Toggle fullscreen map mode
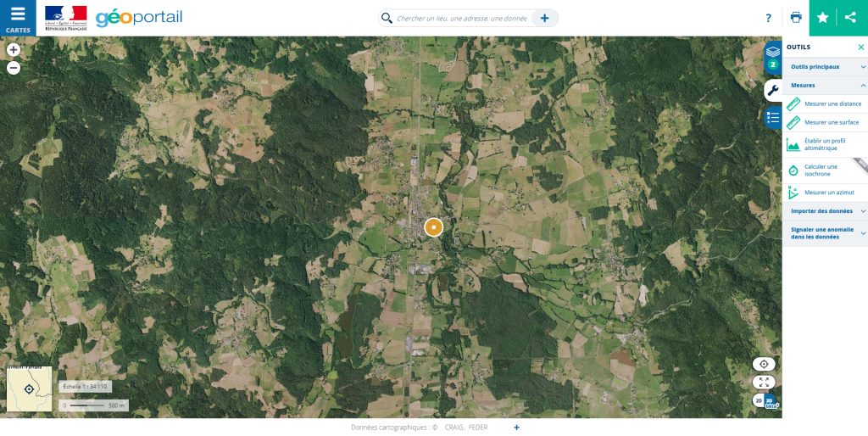 (x=764, y=383)
